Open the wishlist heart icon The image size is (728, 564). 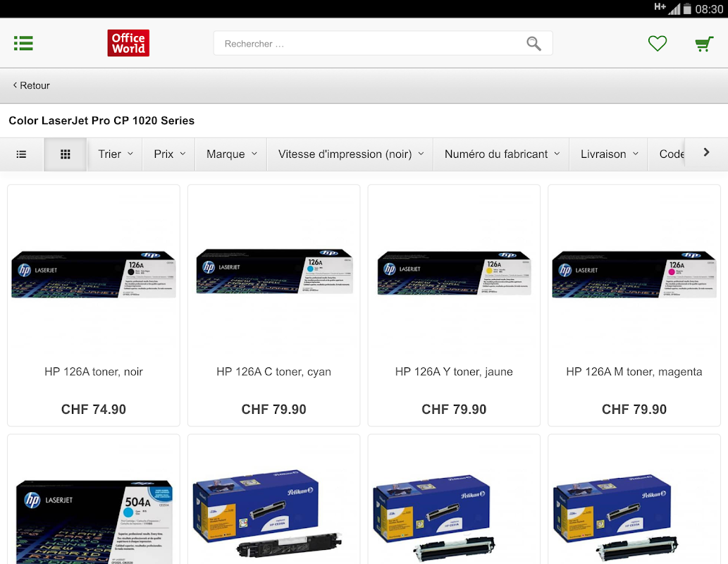click(x=658, y=43)
